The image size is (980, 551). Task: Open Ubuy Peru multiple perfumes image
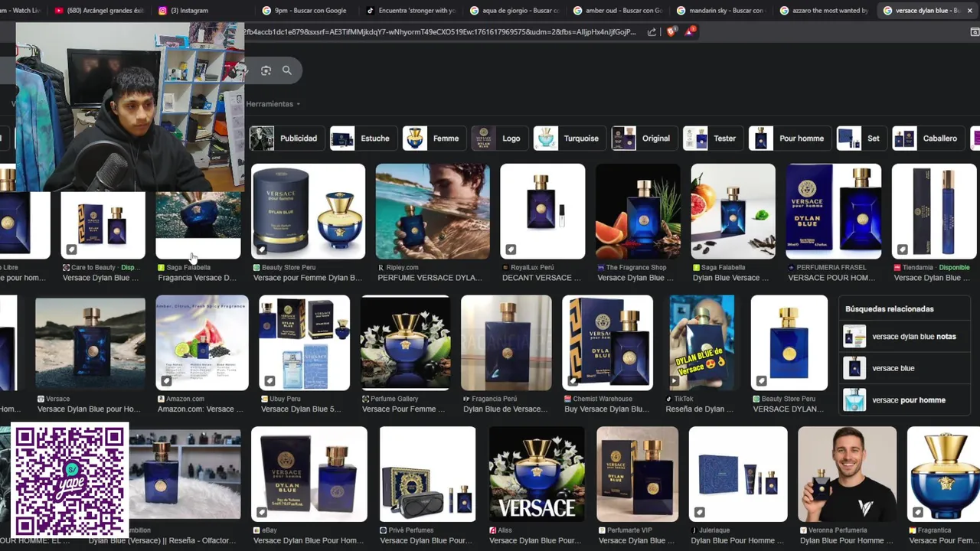click(x=305, y=343)
